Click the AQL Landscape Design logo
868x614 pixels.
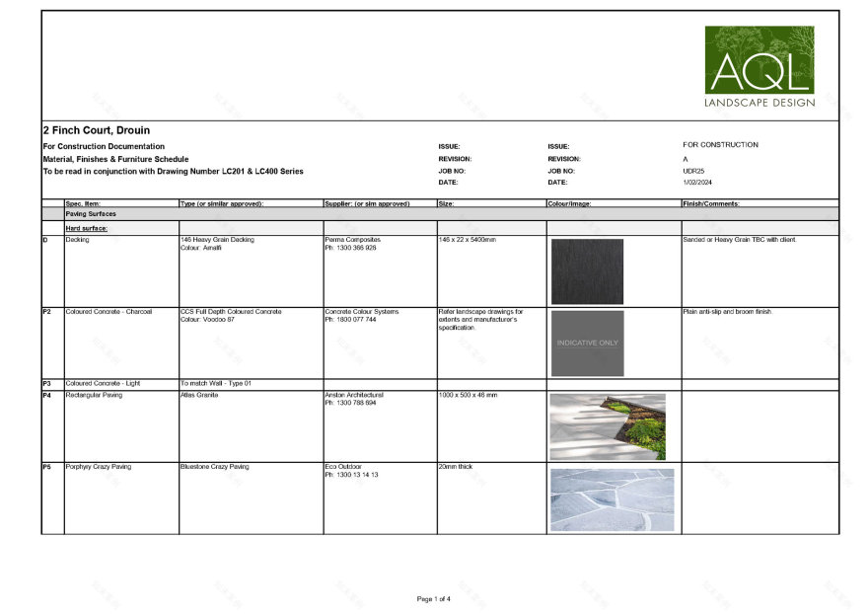click(759, 67)
